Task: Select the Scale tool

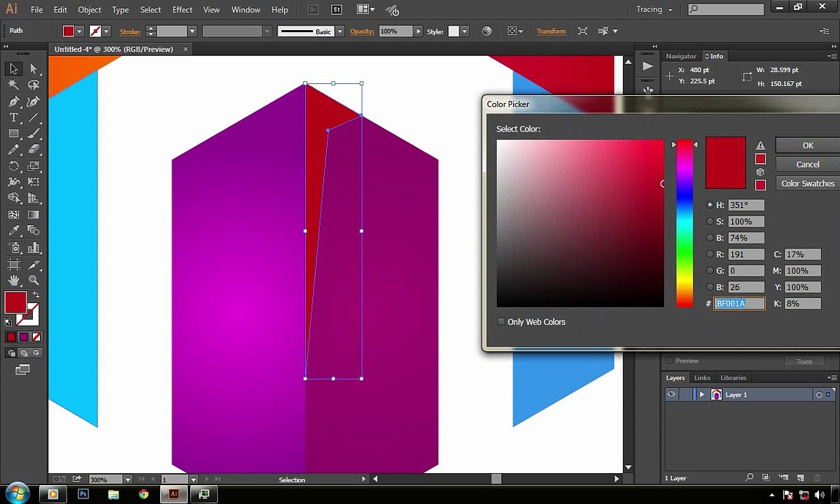Action: click(x=34, y=166)
